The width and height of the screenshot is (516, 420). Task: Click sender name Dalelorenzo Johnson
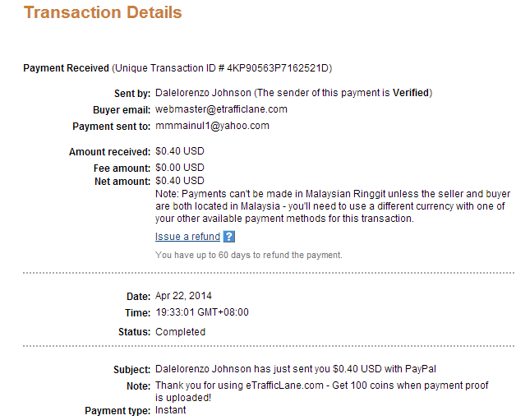click(203, 93)
